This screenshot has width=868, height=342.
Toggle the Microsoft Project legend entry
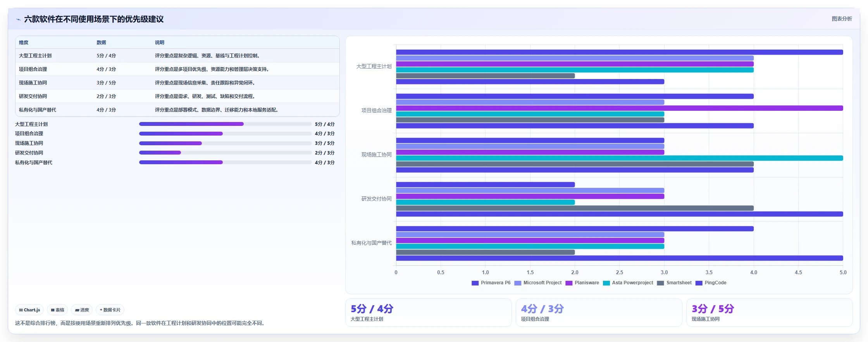click(538, 283)
